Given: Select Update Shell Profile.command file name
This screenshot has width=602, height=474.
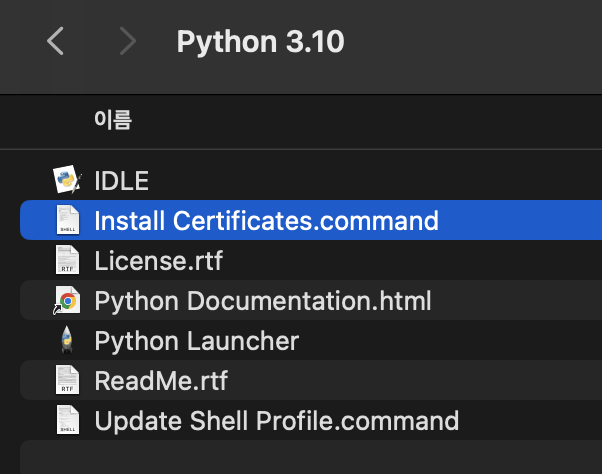Looking at the screenshot, I should [x=277, y=421].
